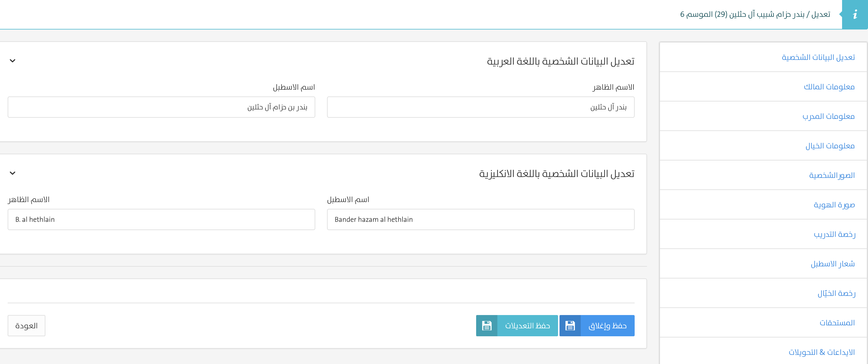The width and height of the screenshot is (868, 364).
Task: Select صورة الهوية in sidebar
Action: (834, 205)
